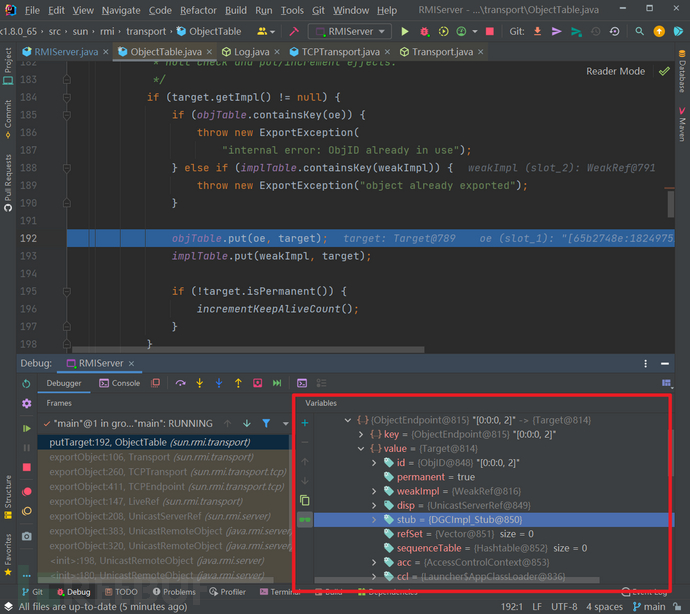Toggle Commit tool window
This screenshot has width=690, height=614.
8,119
